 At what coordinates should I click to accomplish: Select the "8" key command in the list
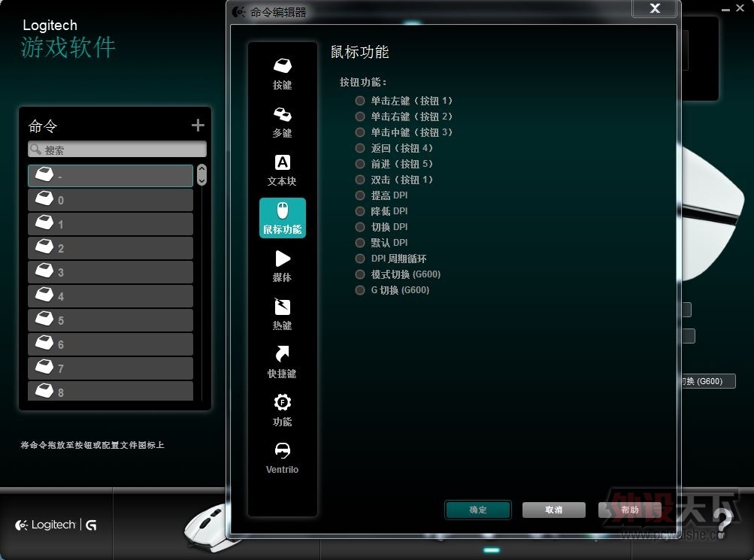[x=111, y=391]
